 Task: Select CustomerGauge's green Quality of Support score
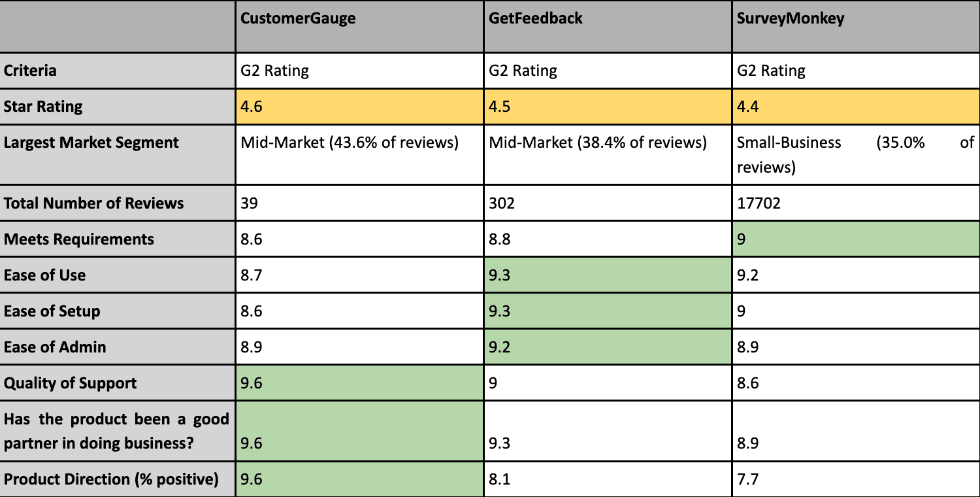(359, 383)
